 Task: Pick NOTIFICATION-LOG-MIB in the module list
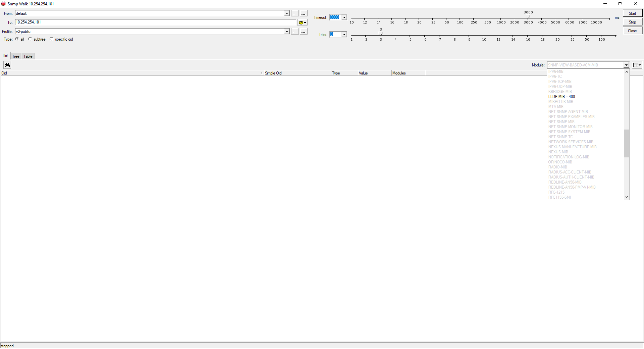[569, 157]
